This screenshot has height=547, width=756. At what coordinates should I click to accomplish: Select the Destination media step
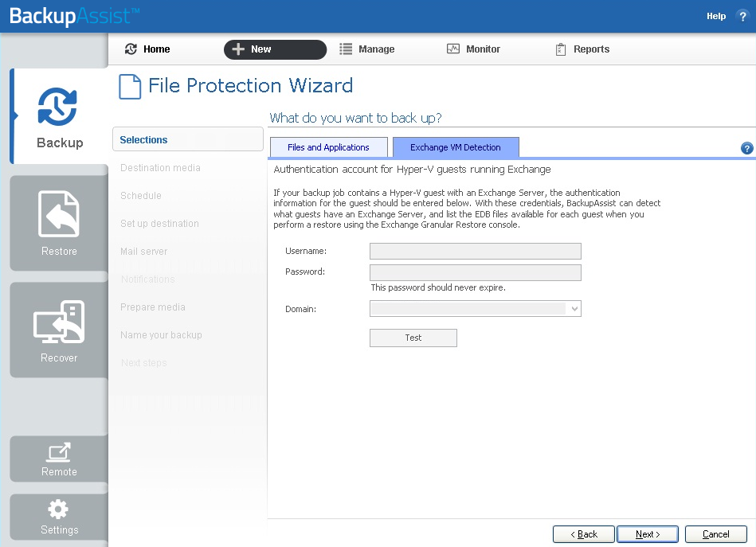(161, 168)
